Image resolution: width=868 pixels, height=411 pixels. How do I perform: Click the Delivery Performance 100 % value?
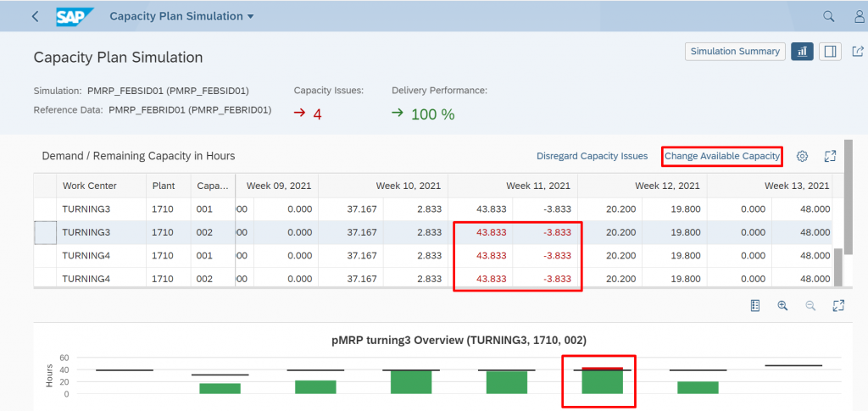pyautogui.click(x=433, y=114)
